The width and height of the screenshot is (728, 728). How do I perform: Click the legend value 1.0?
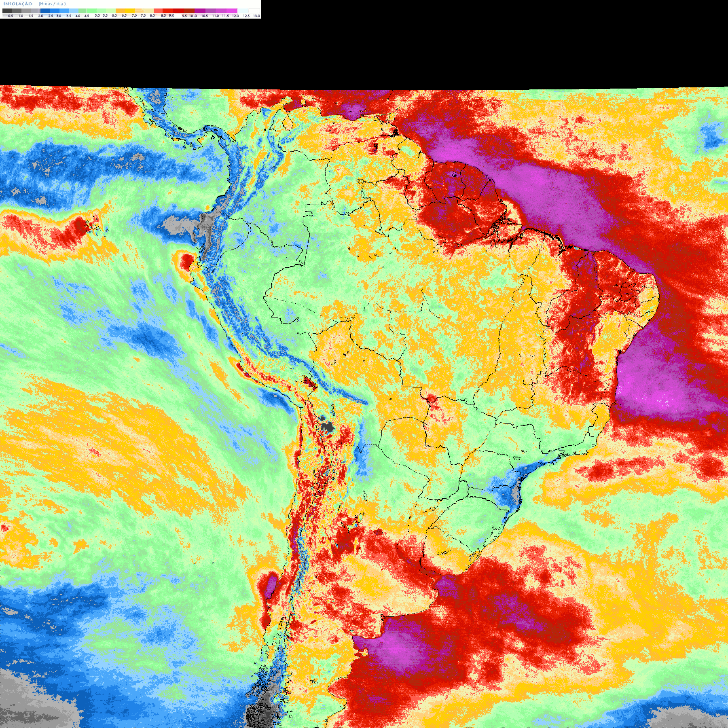pyautogui.click(x=21, y=16)
